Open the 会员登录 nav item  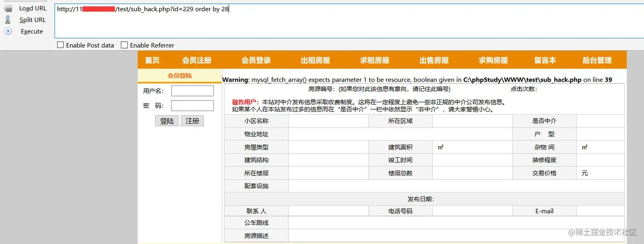coord(256,60)
